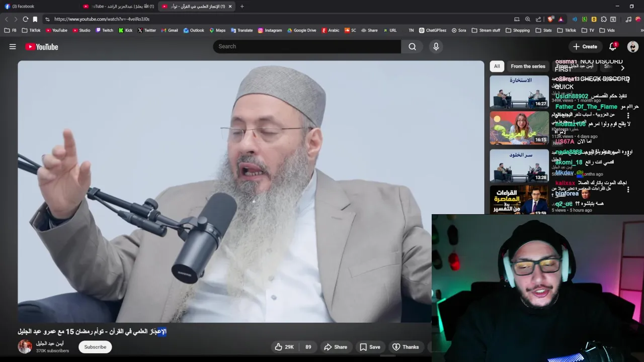644x362 pixels.
Task: Open the Gmail bookmark
Action: pyautogui.click(x=170, y=30)
